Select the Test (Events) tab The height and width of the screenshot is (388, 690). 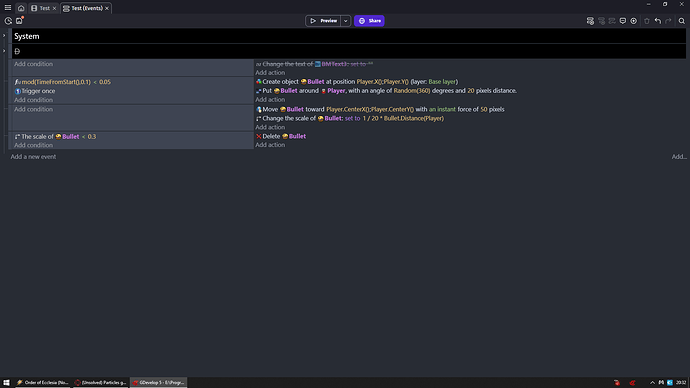(x=87, y=8)
